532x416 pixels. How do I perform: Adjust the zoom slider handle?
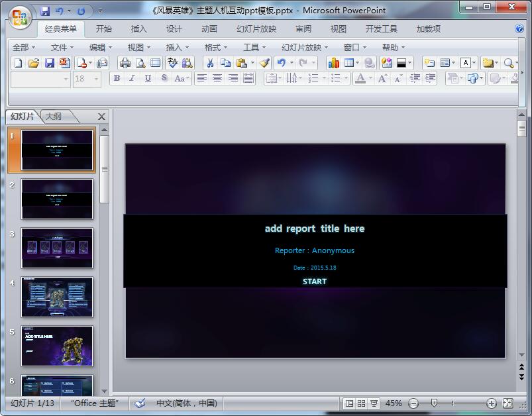[x=433, y=403]
